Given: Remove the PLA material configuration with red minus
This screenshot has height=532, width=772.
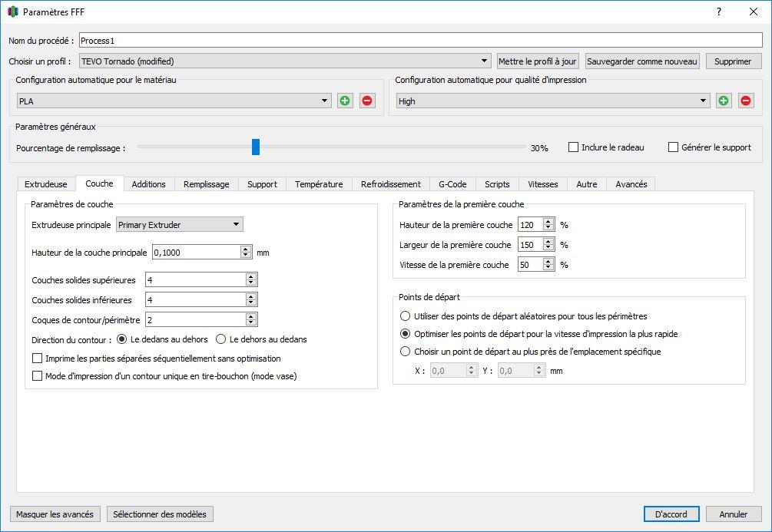Looking at the screenshot, I should tap(367, 101).
